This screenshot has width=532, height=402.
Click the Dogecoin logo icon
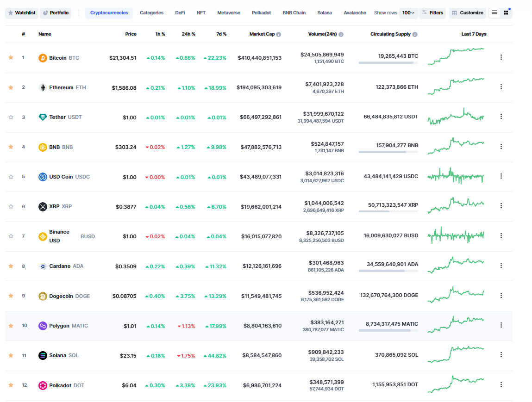point(43,296)
